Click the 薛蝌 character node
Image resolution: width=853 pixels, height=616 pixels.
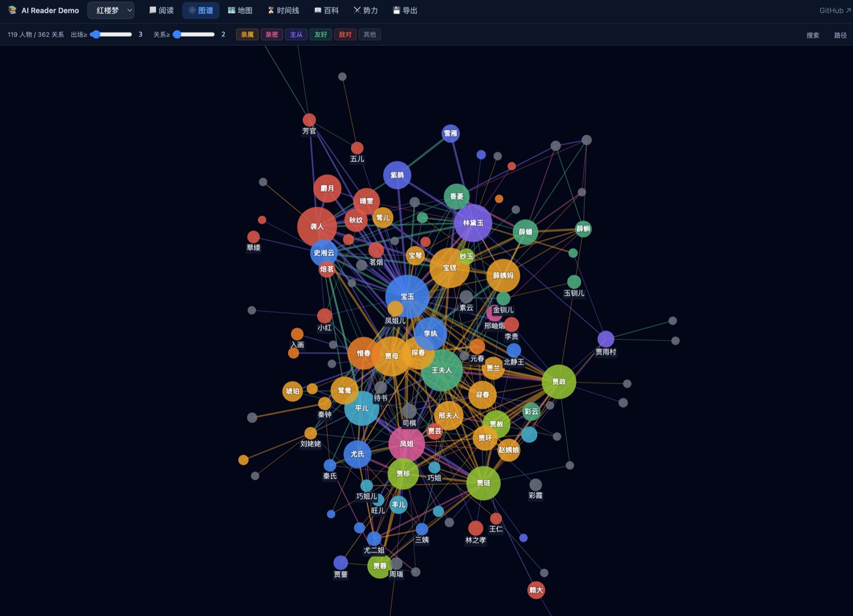[x=583, y=229]
